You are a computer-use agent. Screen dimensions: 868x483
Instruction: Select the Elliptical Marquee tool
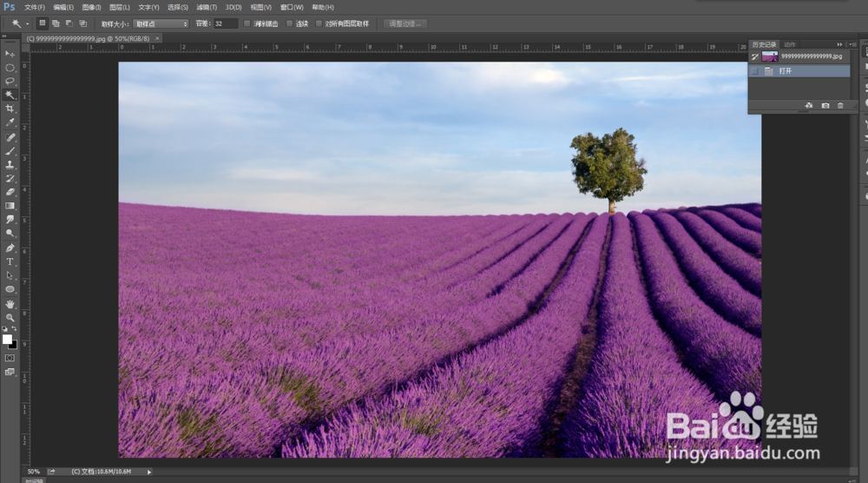pyautogui.click(x=10, y=68)
